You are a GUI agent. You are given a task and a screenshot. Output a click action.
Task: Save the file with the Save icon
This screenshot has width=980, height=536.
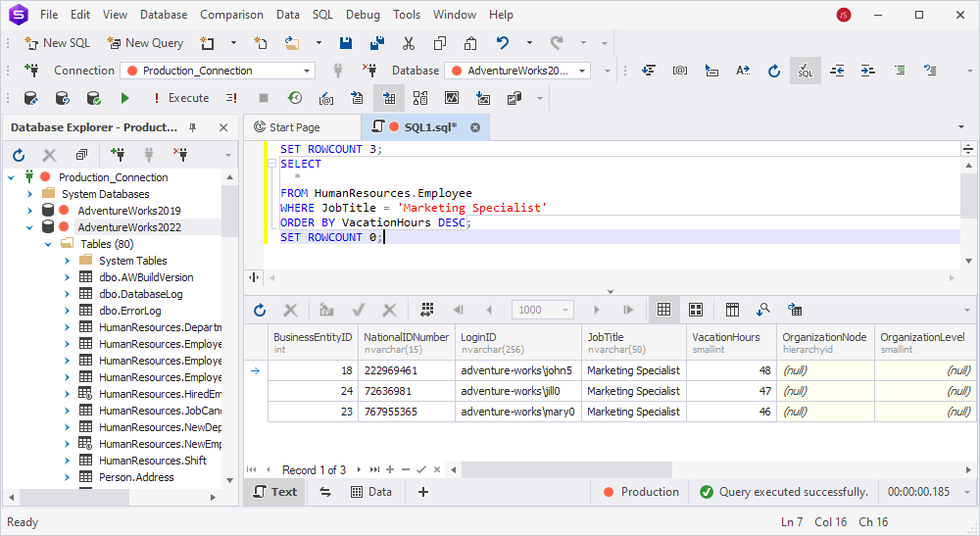pyautogui.click(x=346, y=43)
